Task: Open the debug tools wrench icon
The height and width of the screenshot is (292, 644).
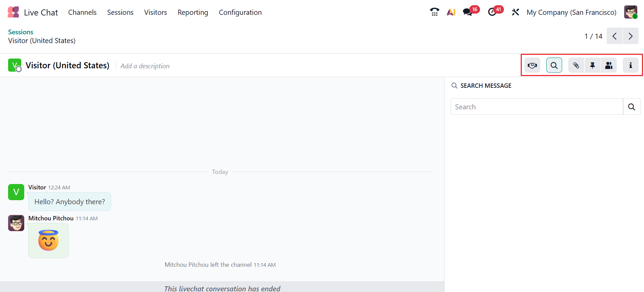Action: click(x=515, y=12)
